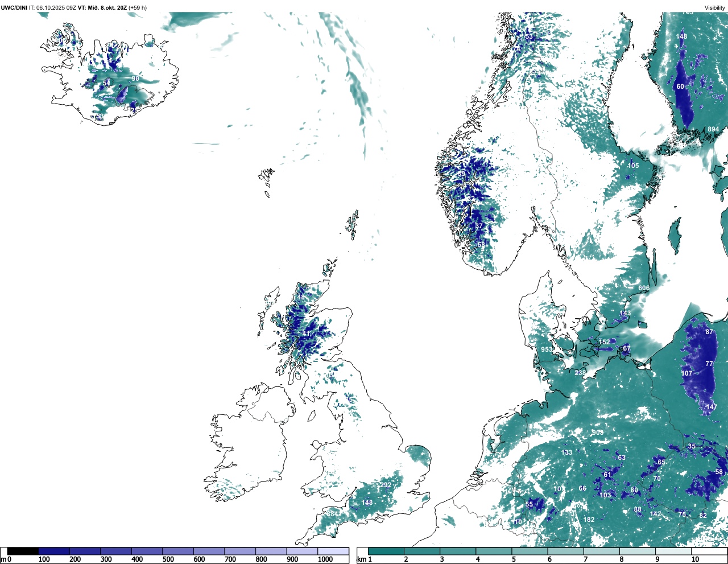Click the 500–600 m legend swatch
The width and height of the screenshot is (728, 564).
coord(177,551)
